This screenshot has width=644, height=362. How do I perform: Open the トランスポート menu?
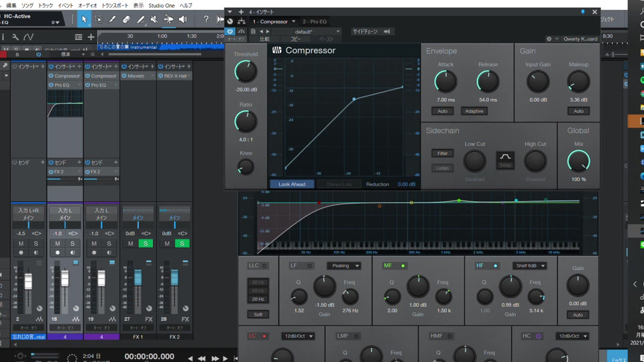(115, 5)
